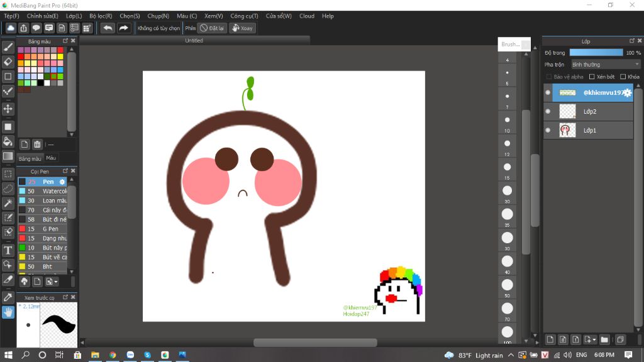The image size is (644, 362).
Task: Select the Bucket fill tool
Action: coord(8,141)
